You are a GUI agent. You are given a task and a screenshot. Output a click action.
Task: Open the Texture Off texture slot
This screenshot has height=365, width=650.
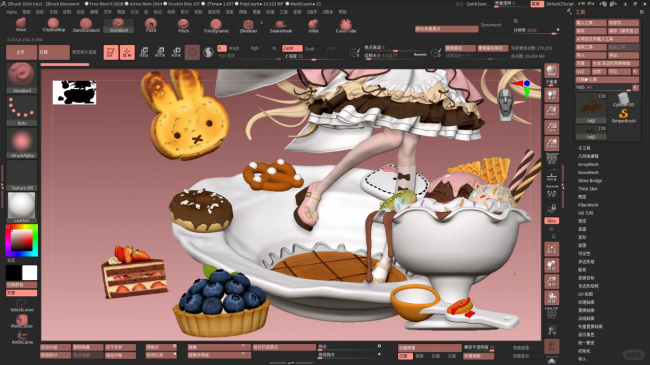pyautogui.click(x=22, y=175)
